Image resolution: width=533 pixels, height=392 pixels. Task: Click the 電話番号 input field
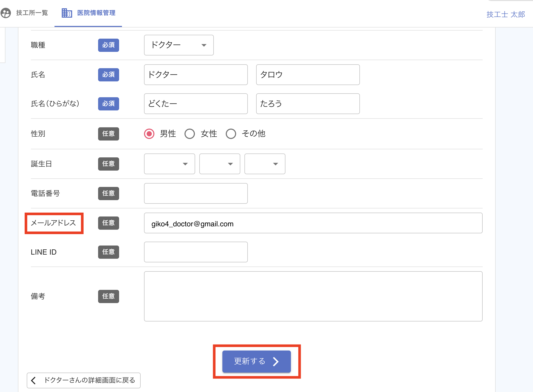point(196,193)
